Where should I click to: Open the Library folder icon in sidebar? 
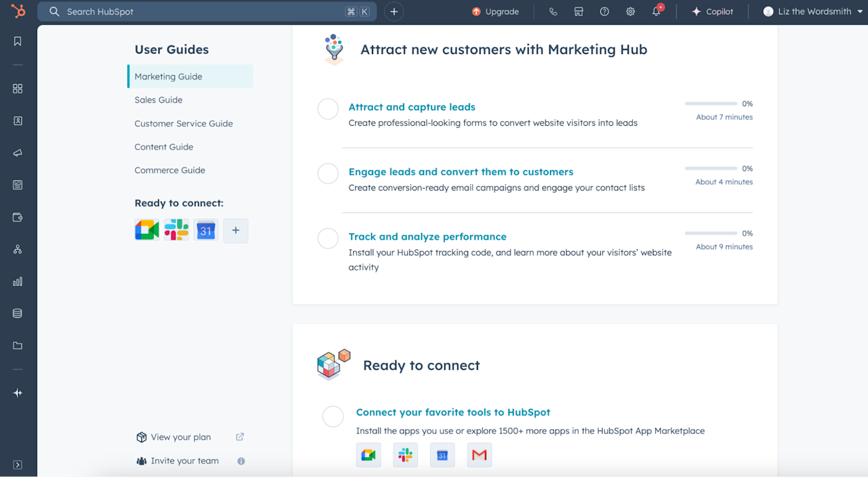point(17,345)
